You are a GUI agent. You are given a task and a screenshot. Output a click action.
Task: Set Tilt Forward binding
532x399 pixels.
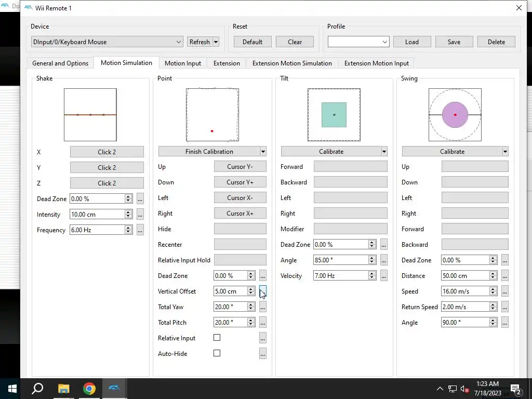pos(351,167)
